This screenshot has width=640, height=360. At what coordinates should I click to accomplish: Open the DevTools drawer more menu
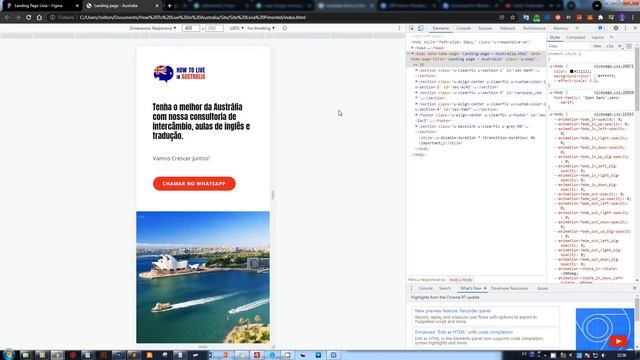[411, 288]
